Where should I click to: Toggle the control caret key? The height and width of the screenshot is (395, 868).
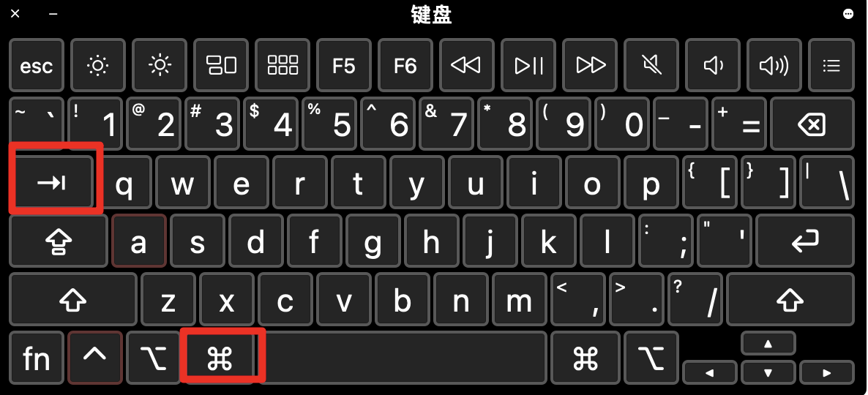94,358
